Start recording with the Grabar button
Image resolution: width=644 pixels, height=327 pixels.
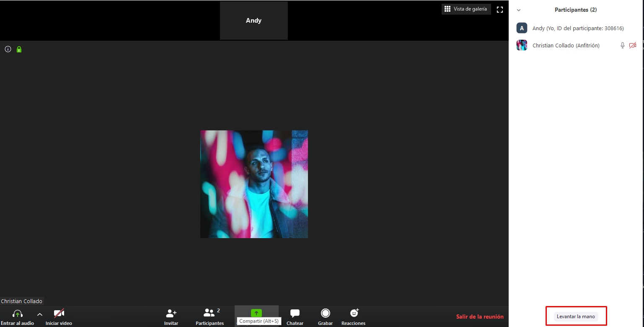pyautogui.click(x=325, y=317)
